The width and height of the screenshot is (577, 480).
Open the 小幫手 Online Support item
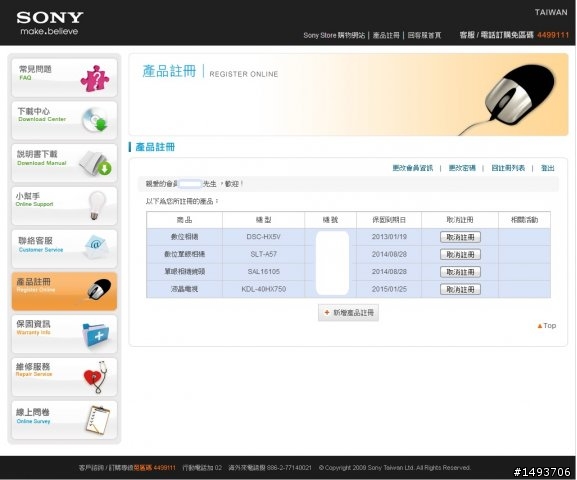pyautogui.click(x=64, y=205)
